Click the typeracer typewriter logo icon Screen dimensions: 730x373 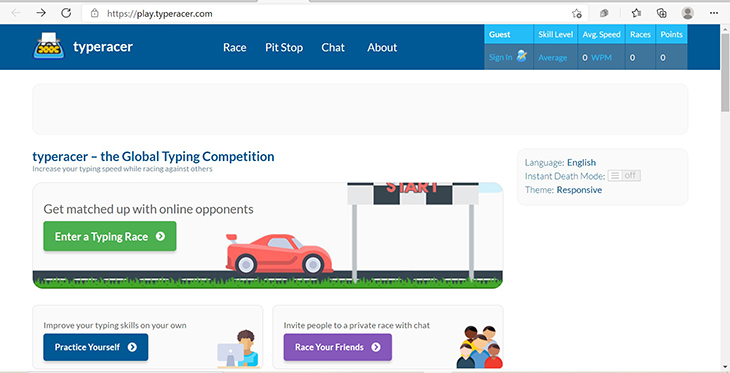point(48,46)
